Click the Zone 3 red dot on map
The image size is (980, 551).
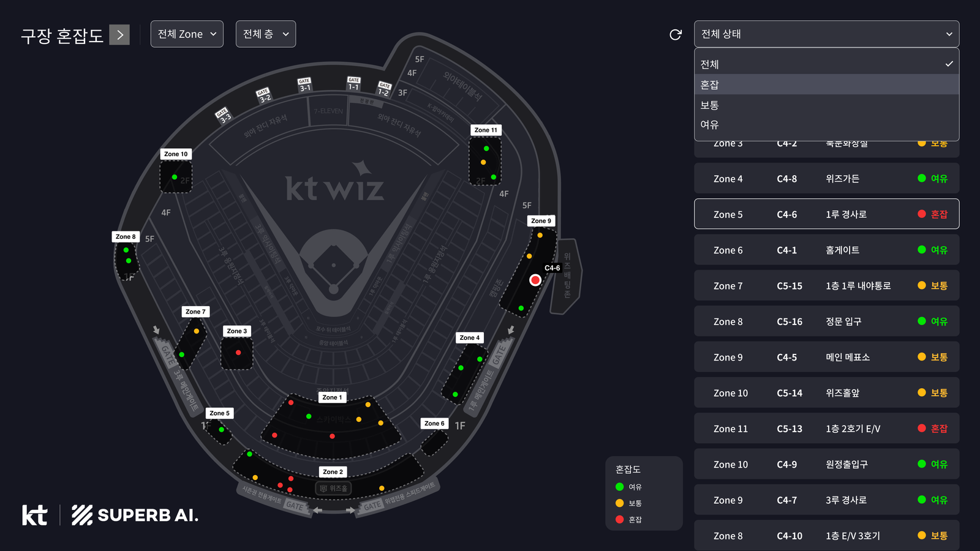click(x=238, y=353)
